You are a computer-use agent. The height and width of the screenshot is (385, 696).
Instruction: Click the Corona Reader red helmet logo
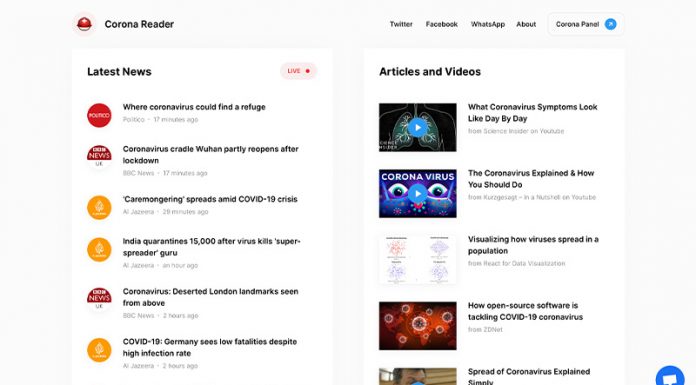point(84,24)
